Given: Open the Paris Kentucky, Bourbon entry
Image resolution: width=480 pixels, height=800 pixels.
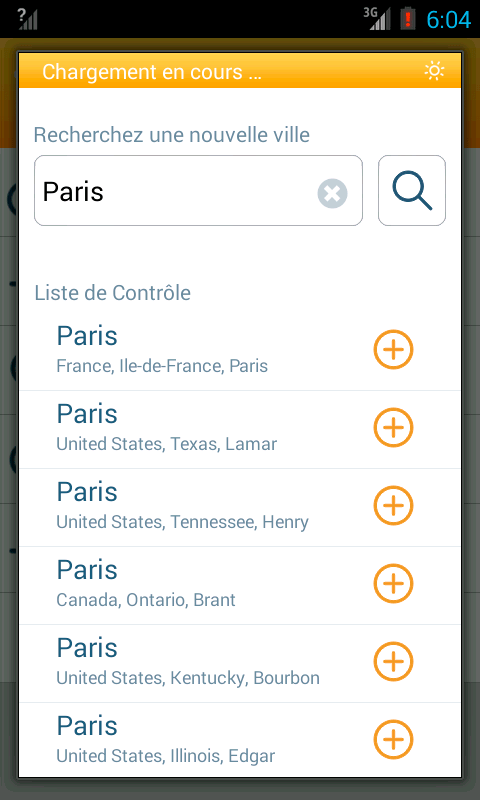Looking at the screenshot, I should (x=240, y=664).
